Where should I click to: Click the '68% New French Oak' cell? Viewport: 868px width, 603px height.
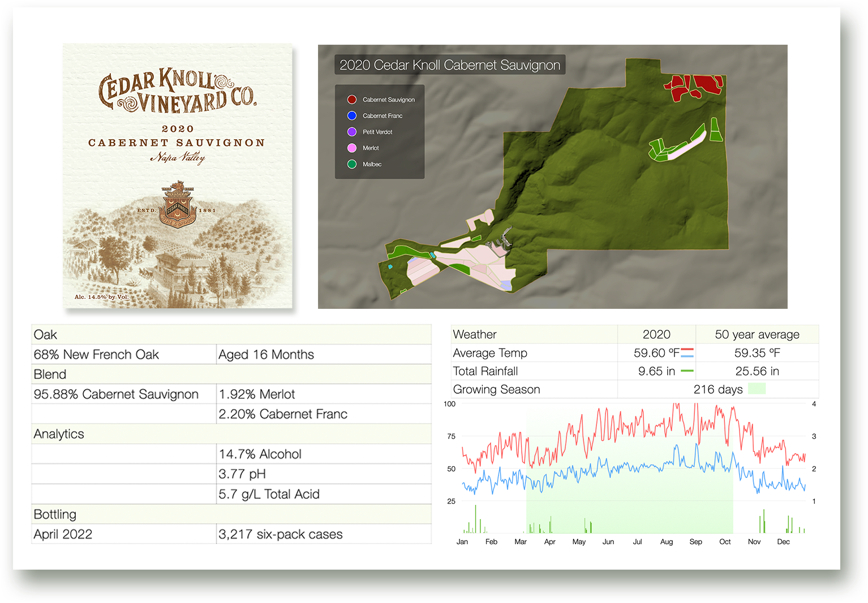tap(124, 354)
